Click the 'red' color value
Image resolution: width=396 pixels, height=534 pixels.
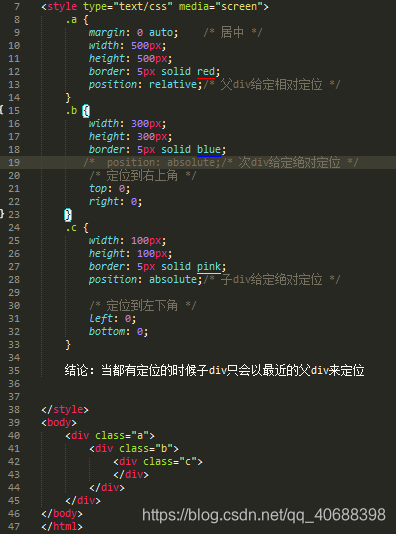point(206,72)
